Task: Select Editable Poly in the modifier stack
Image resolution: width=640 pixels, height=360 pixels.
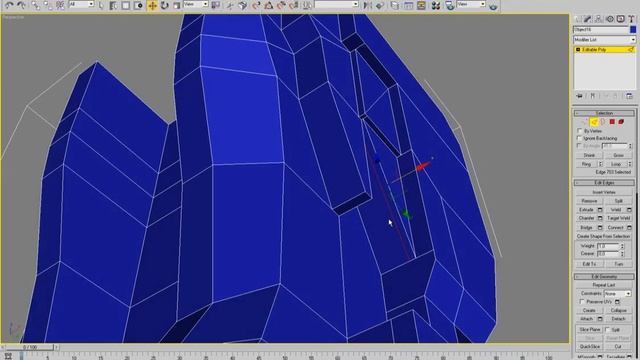Action: coord(604,49)
